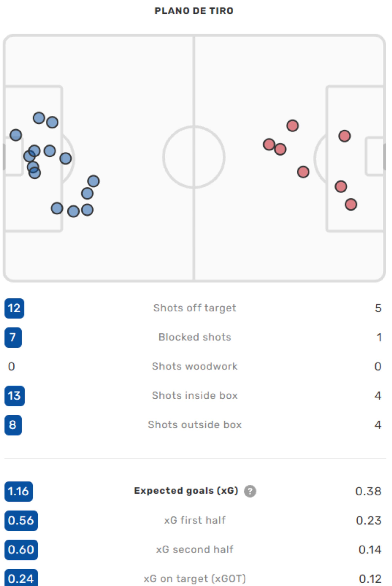Select the blue shot marker on the penalty arc
Viewport: 392px width, 586px height.
click(66, 158)
